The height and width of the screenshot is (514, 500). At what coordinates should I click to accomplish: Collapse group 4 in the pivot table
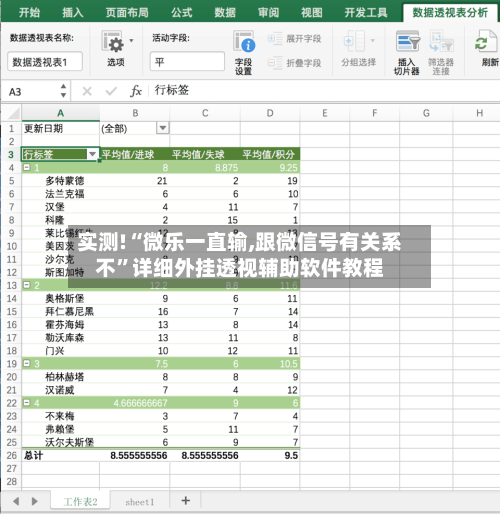pyautogui.click(x=27, y=403)
